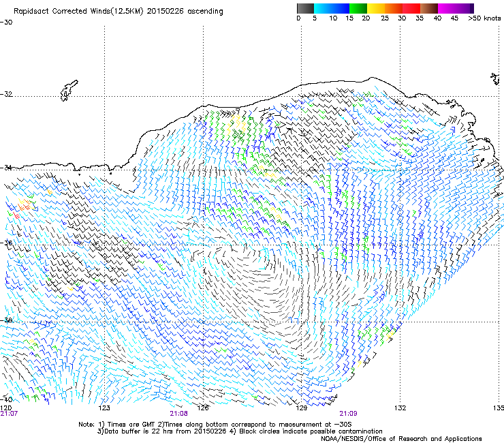Image resolution: width=504 pixels, height=443 pixels.
Task: Click the '-30' latitude label
Action: point(6,22)
